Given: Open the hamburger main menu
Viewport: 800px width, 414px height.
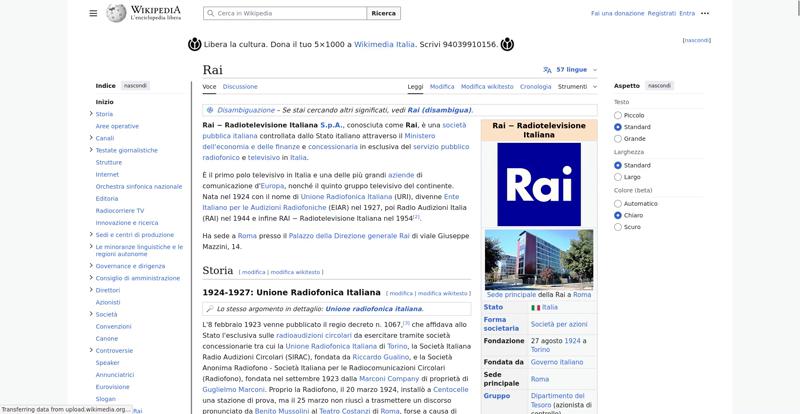Looking at the screenshot, I should 93,13.
